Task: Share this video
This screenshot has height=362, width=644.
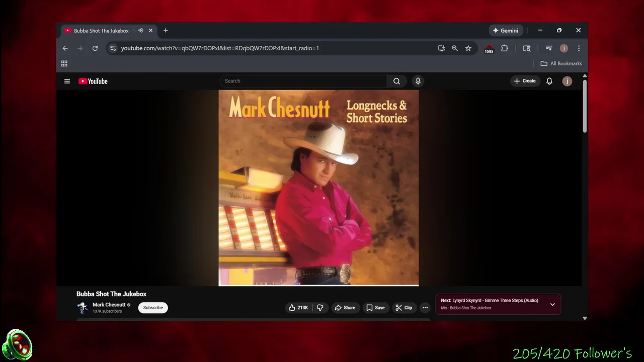Action: click(x=345, y=308)
